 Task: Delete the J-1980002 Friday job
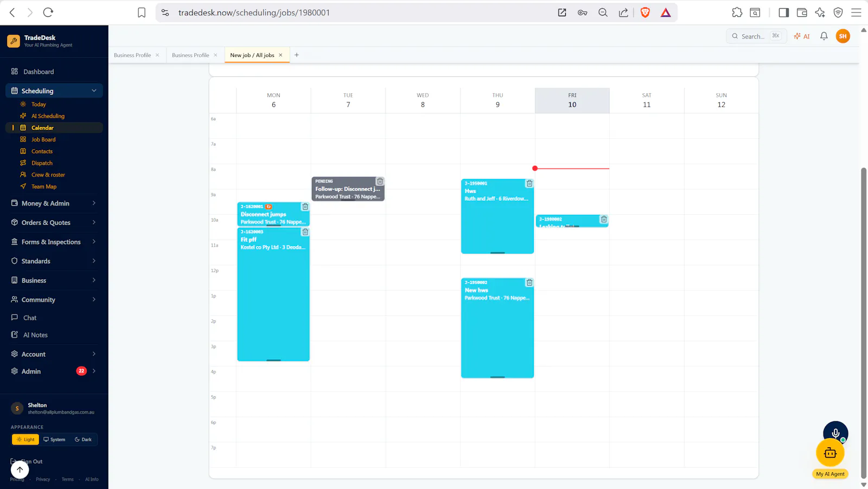604,220
